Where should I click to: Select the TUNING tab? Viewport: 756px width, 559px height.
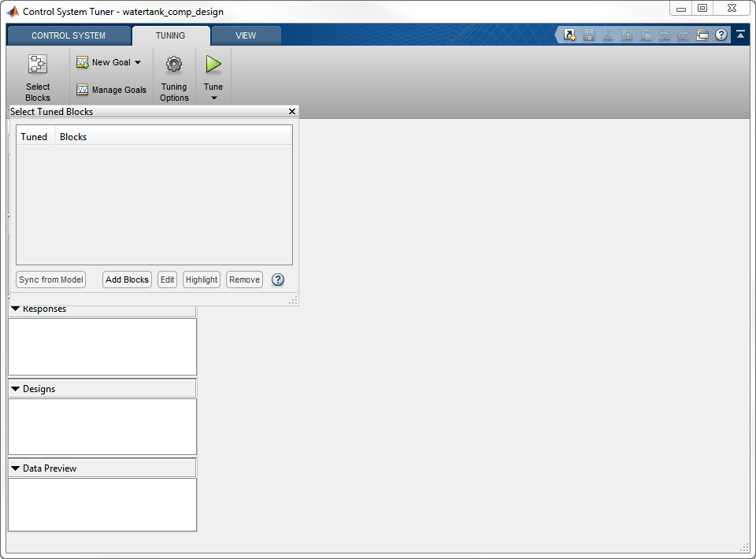[x=170, y=35]
